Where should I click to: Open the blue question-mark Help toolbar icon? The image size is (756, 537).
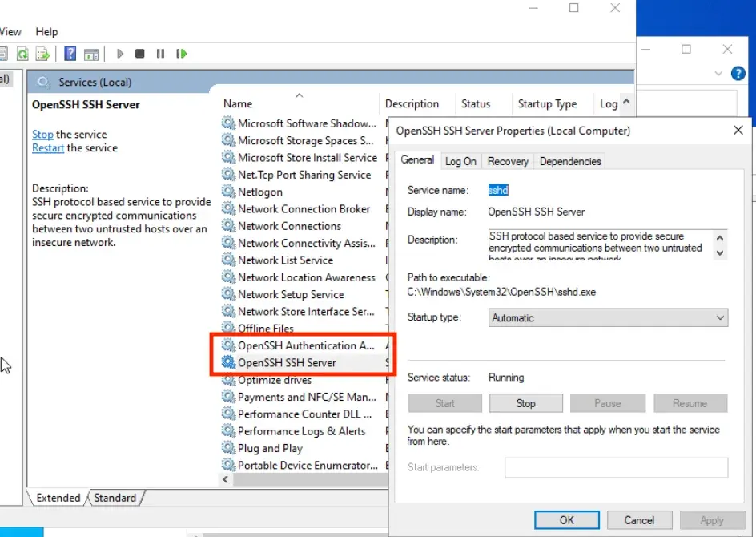tap(70, 54)
